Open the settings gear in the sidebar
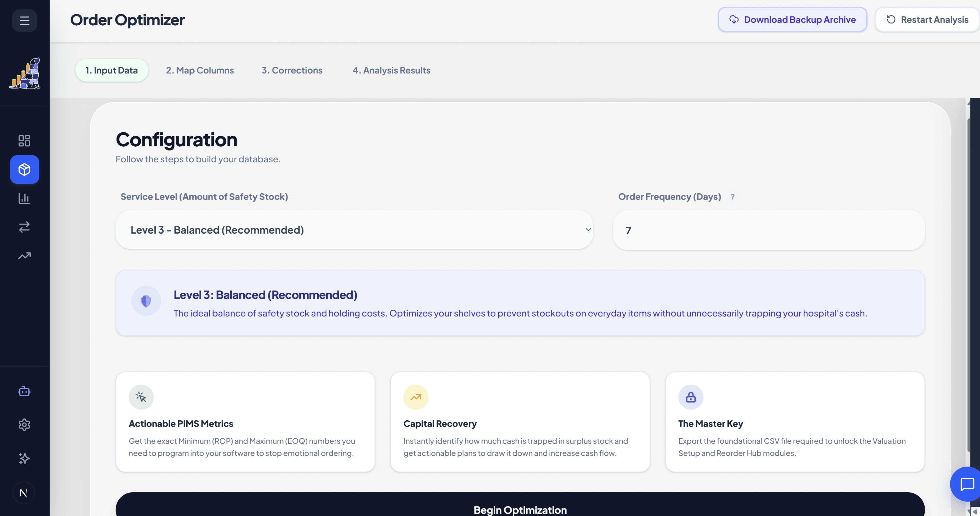This screenshot has height=516, width=980. 24,425
